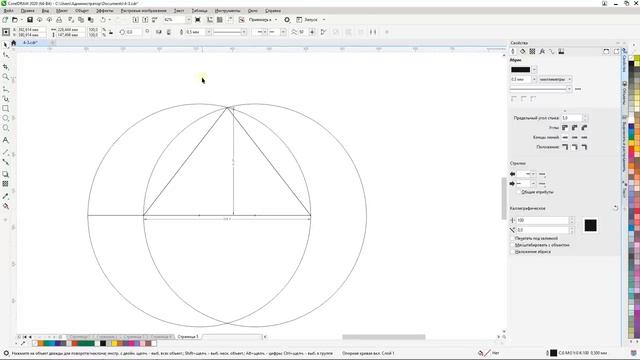Click the Save icon in toolbar
Screen dimensions: 640x360
(30, 20)
